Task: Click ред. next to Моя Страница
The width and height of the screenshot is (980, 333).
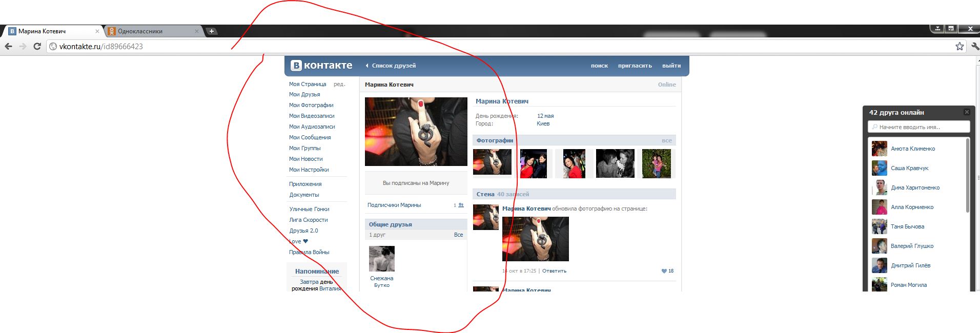Action: coord(339,84)
